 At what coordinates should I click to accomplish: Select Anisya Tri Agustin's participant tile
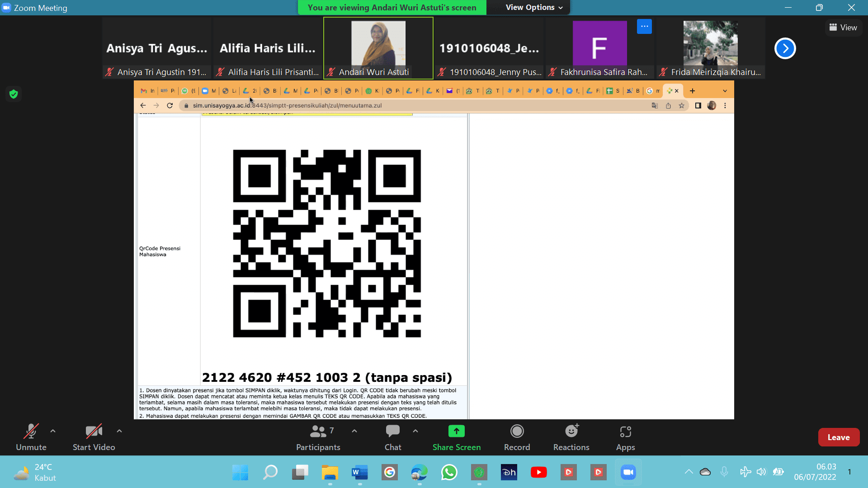coord(157,47)
